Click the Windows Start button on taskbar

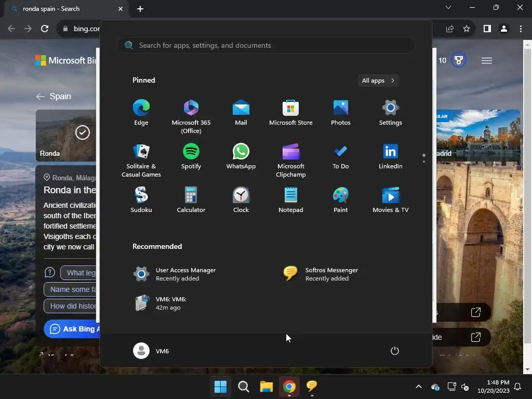pos(220,387)
